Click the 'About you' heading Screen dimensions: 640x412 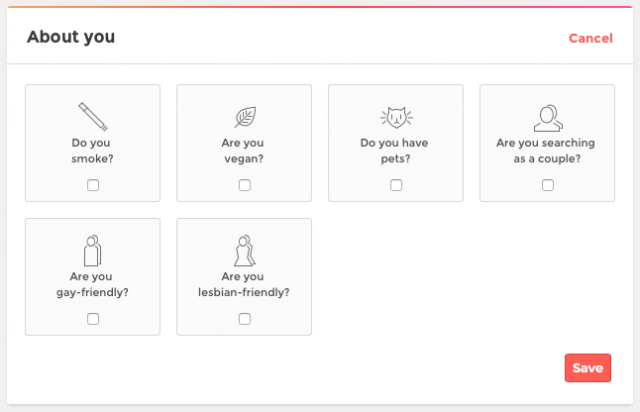71,37
